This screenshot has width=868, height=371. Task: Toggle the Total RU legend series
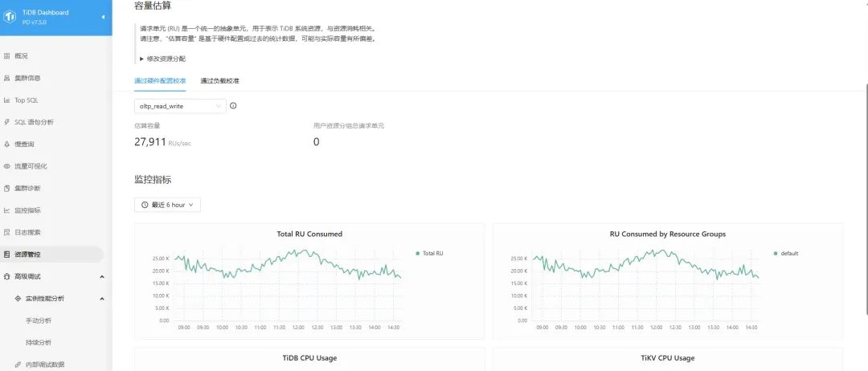click(x=432, y=253)
